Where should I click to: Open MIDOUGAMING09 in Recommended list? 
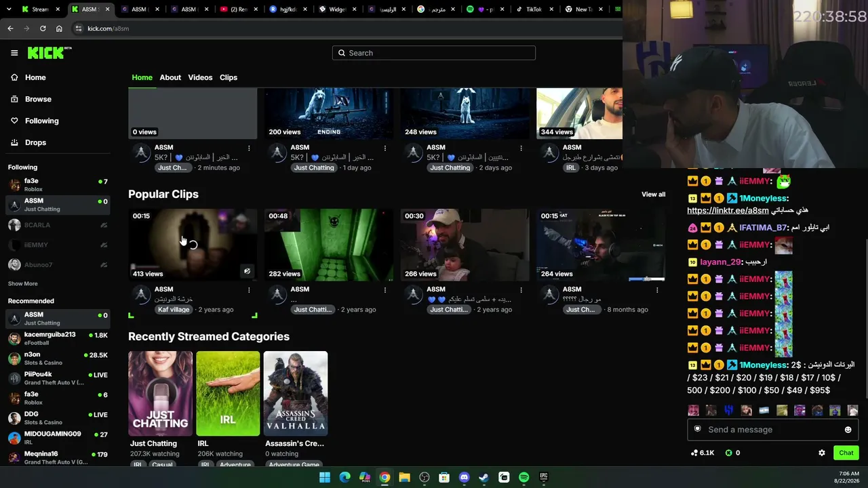coord(58,438)
